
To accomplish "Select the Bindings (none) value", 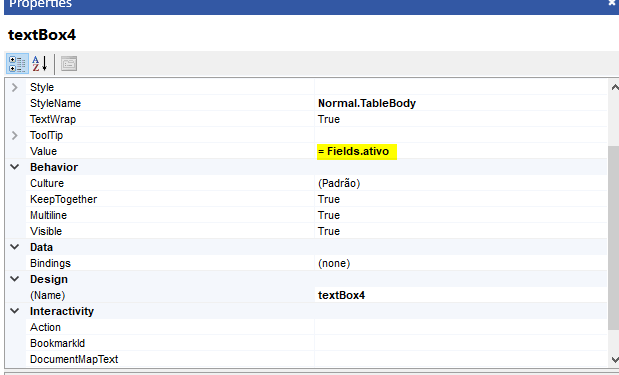I will pyautogui.click(x=460, y=263).
